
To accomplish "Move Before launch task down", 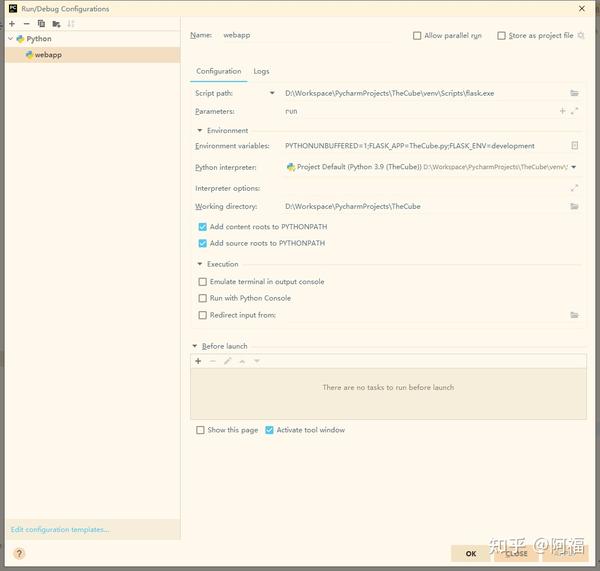I will point(257,361).
